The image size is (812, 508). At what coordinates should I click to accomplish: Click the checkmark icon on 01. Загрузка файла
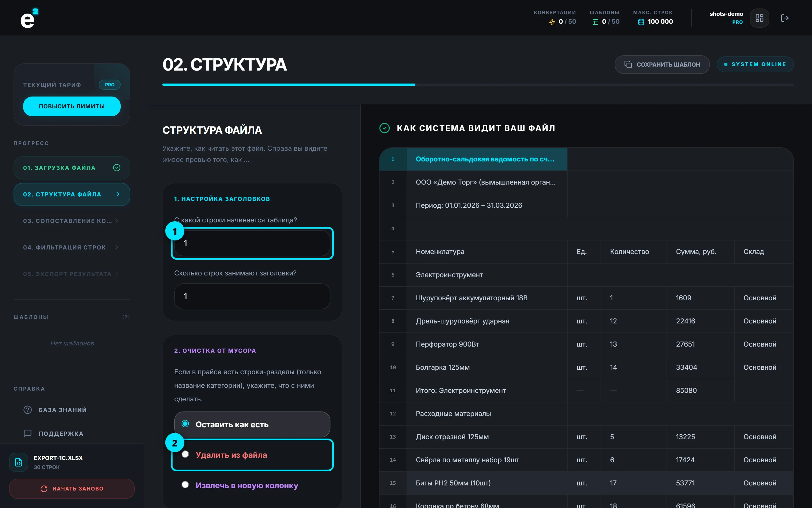(x=117, y=168)
